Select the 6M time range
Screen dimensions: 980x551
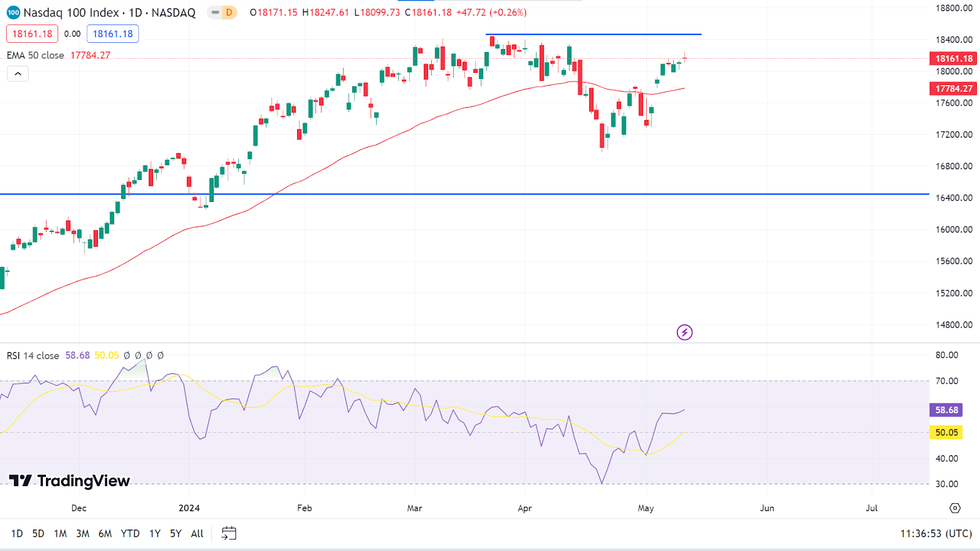pos(105,534)
